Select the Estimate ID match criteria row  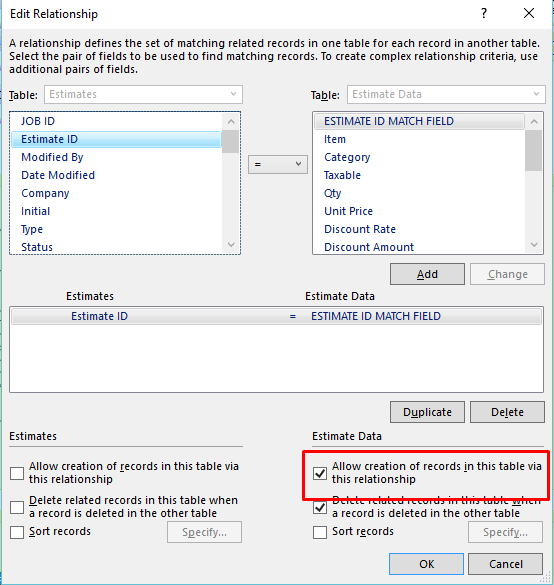click(276, 316)
